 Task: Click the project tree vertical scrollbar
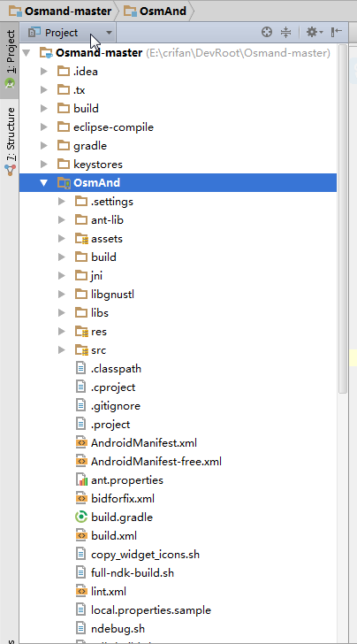coord(342,219)
